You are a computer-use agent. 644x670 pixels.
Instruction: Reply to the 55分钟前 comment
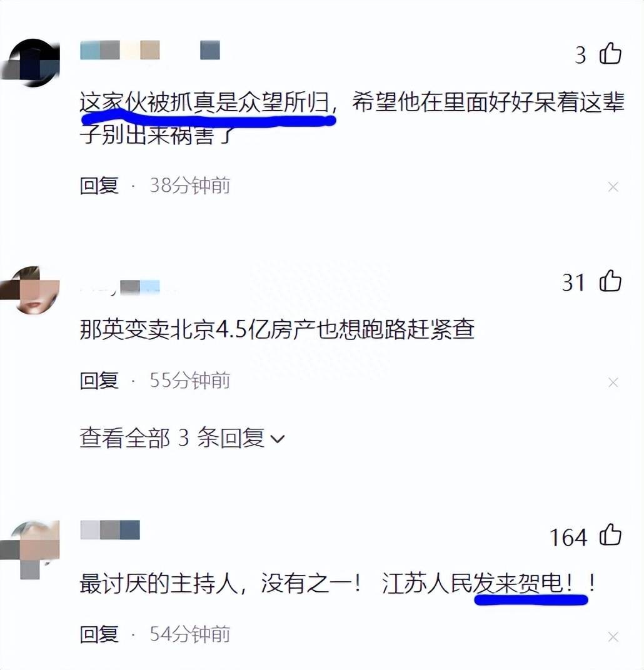coord(99,380)
